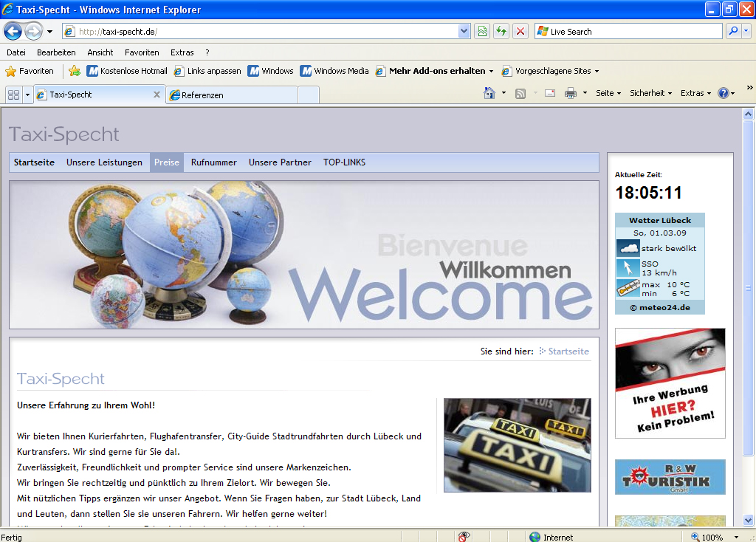Click the Help question mark icon
756x542 pixels.
(723, 93)
